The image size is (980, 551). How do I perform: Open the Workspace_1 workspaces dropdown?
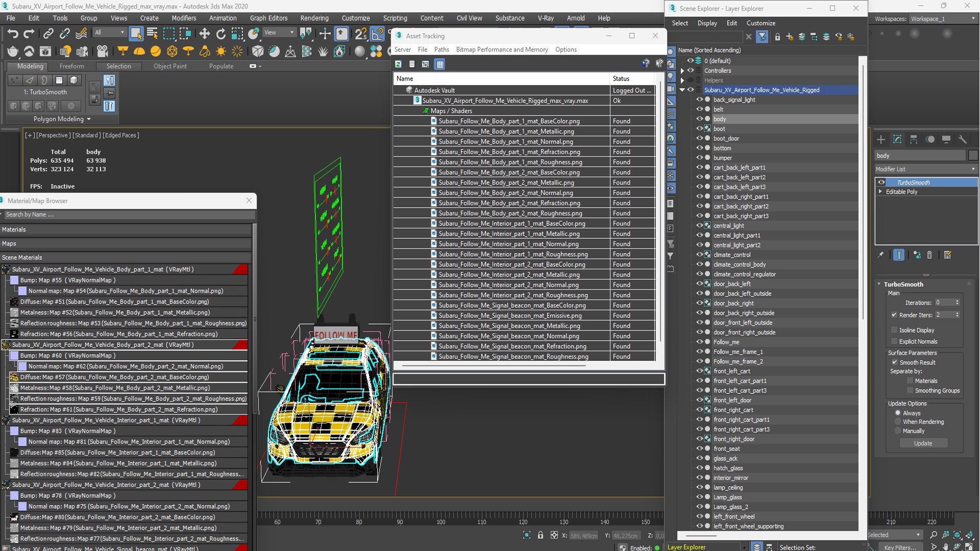click(x=943, y=19)
